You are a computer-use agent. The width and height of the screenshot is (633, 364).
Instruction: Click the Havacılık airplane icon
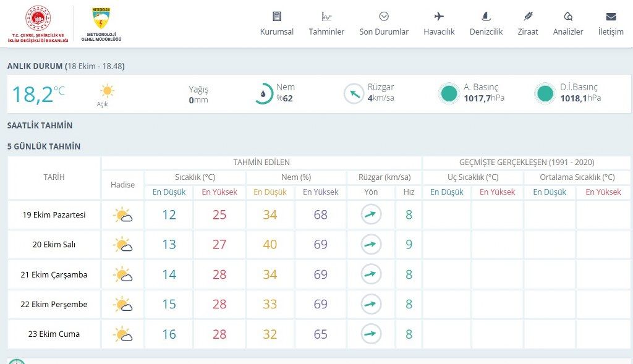click(x=439, y=16)
